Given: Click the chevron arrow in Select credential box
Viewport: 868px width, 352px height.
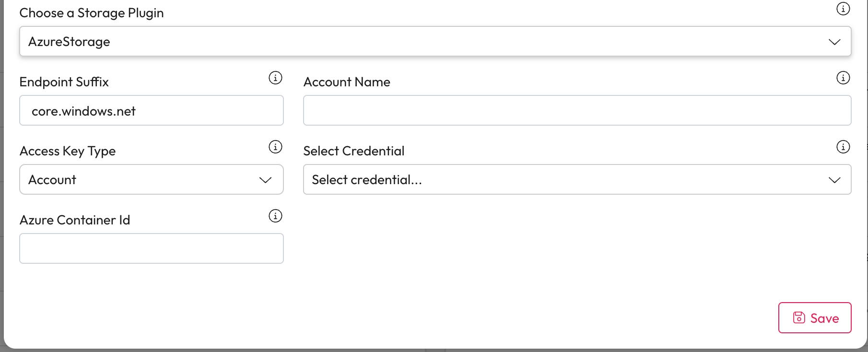Looking at the screenshot, I should pyautogui.click(x=834, y=180).
